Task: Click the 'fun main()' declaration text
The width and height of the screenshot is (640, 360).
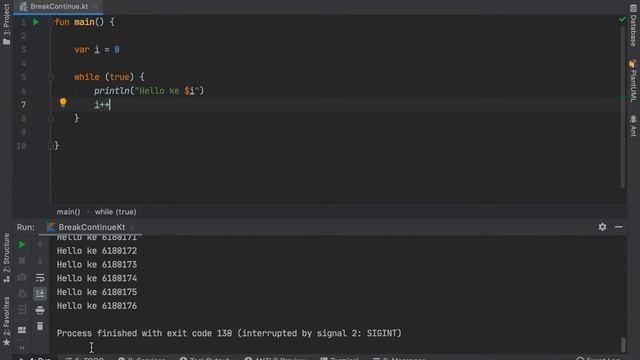Action: coord(79,22)
